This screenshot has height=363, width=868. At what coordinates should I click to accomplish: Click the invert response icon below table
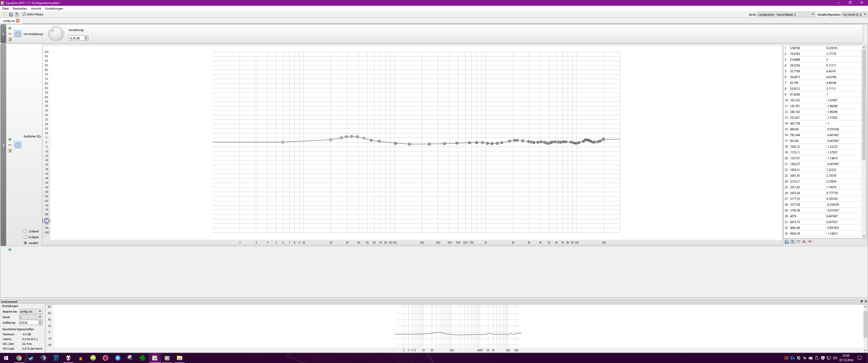[798, 242]
